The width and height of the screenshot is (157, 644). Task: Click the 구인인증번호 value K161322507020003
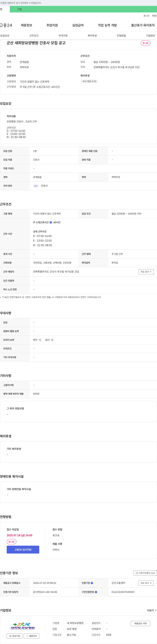pos(123,592)
